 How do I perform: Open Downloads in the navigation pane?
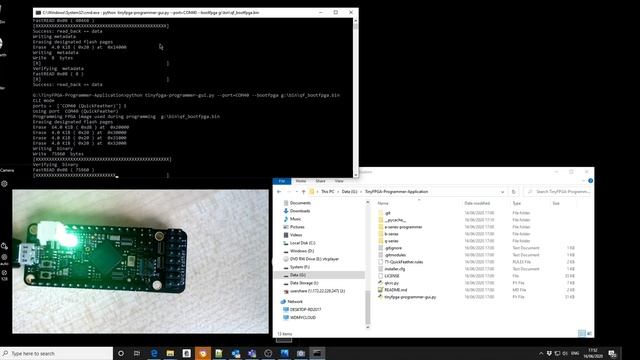point(300,211)
